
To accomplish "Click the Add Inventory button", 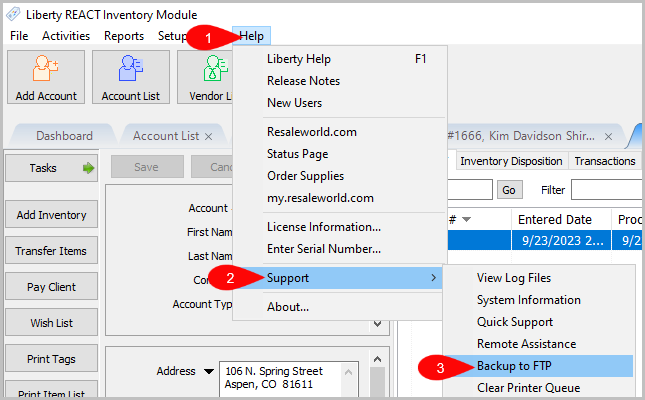I will click(51, 215).
